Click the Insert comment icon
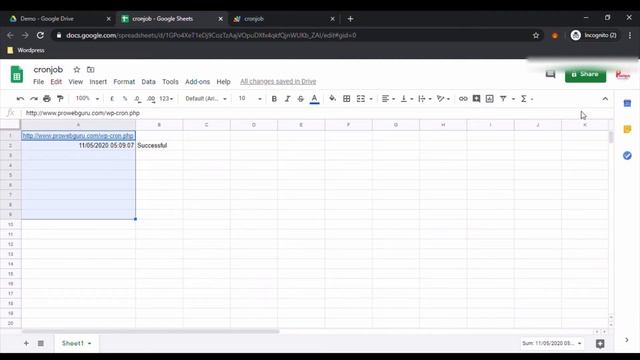640x360 pixels. 476,99
